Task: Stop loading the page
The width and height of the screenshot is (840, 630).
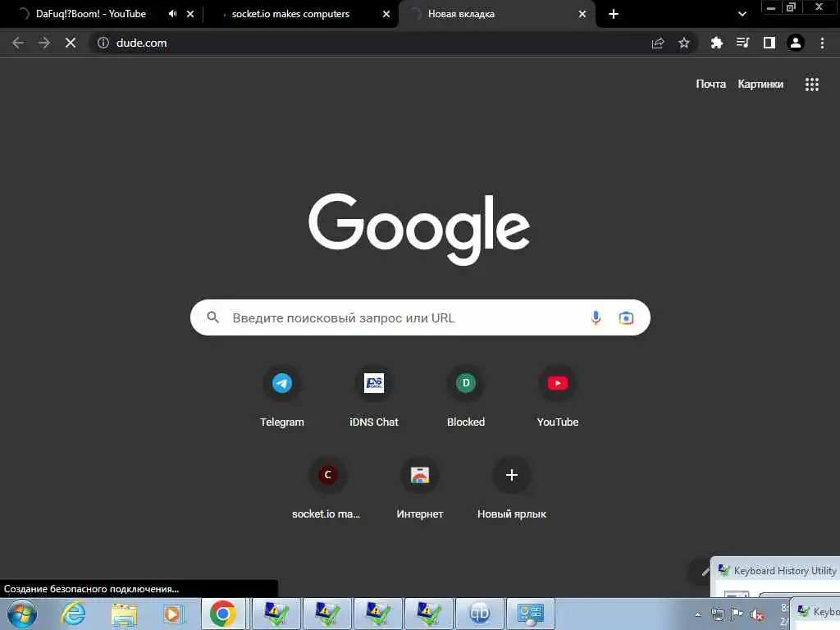Action: tap(71, 43)
